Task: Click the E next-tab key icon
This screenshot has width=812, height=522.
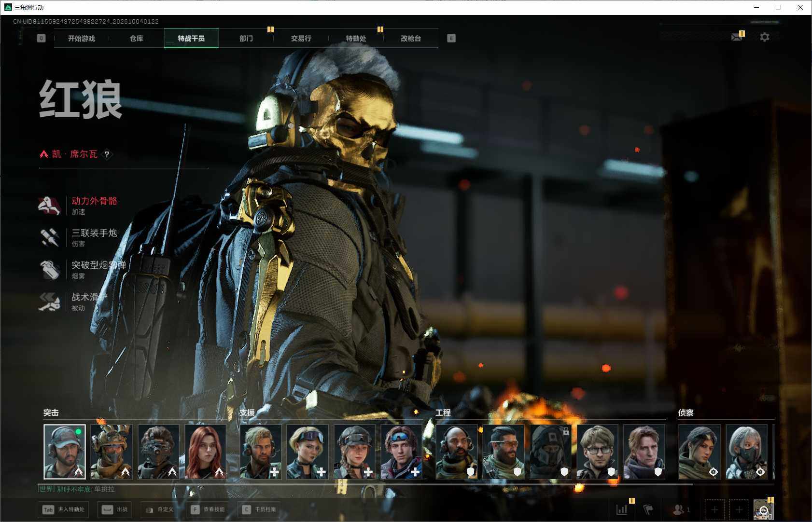Action: [x=451, y=38]
